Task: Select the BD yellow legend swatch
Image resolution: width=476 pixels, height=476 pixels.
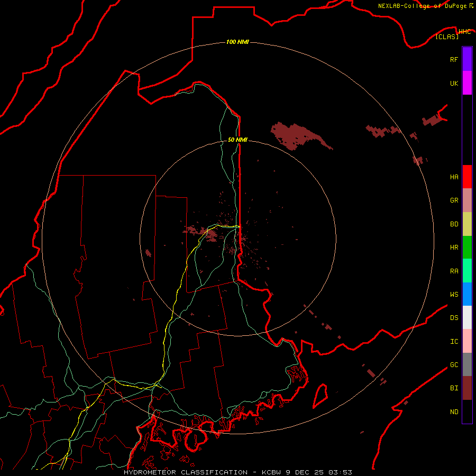Action: [x=467, y=224]
